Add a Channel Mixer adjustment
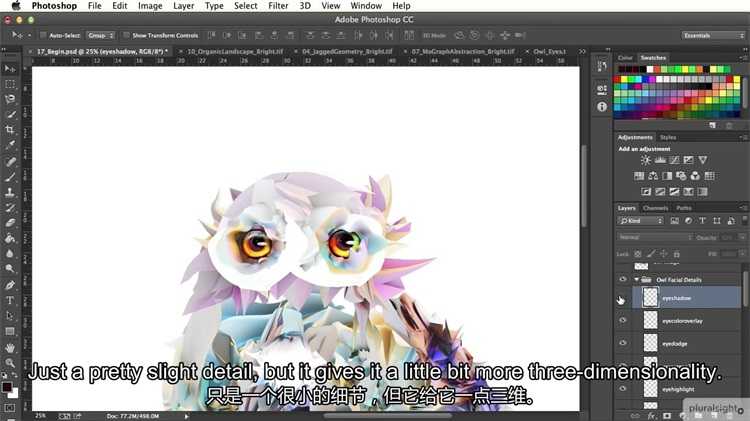 (695, 176)
